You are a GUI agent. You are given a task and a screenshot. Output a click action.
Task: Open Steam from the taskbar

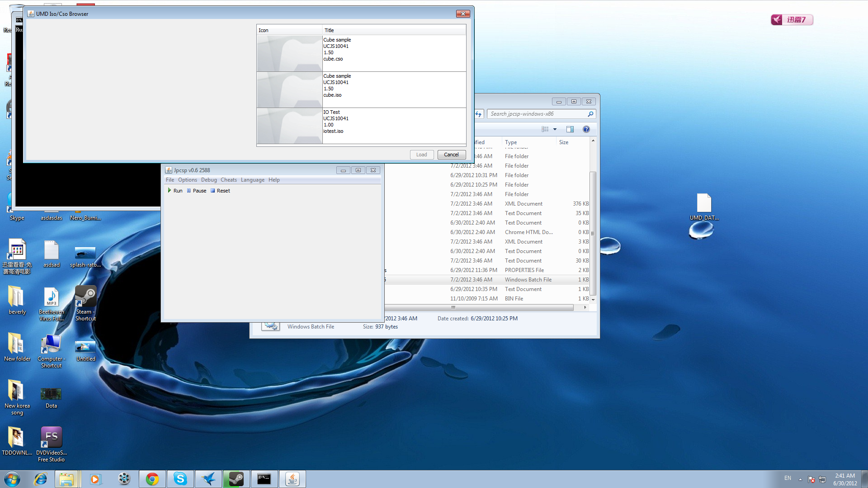coord(236,479)
